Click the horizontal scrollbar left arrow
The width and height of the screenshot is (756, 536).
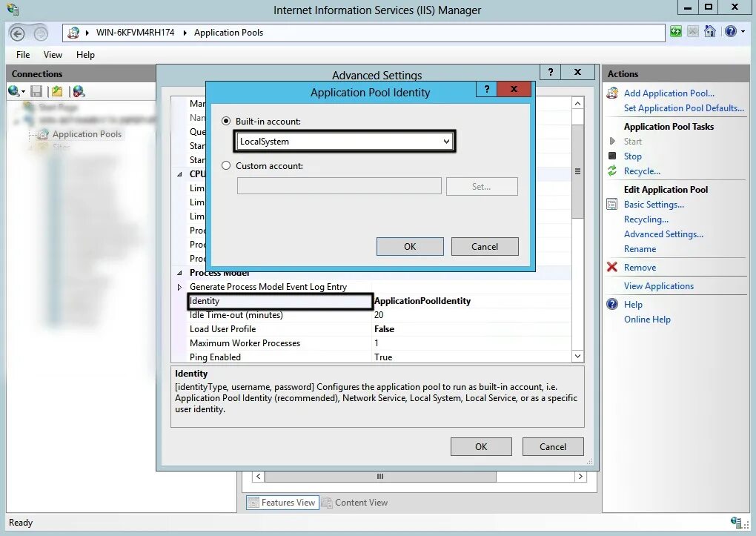(x=259, y=477)
